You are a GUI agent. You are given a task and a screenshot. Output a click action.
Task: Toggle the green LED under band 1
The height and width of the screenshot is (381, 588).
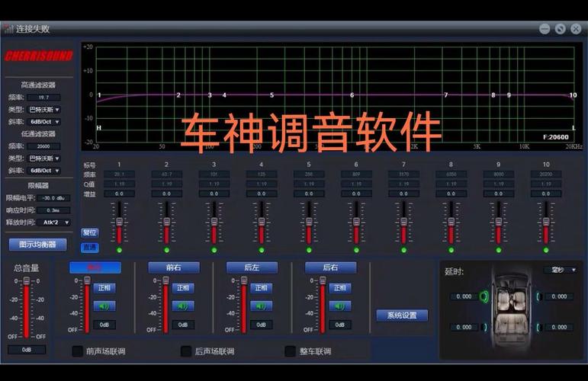pyautogui.click(x=119, y=250)
